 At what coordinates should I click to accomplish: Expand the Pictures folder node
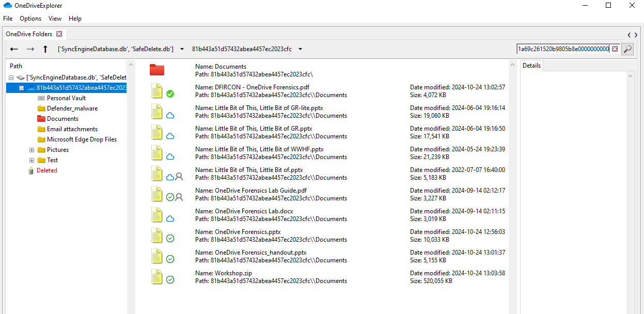point(32,150)
